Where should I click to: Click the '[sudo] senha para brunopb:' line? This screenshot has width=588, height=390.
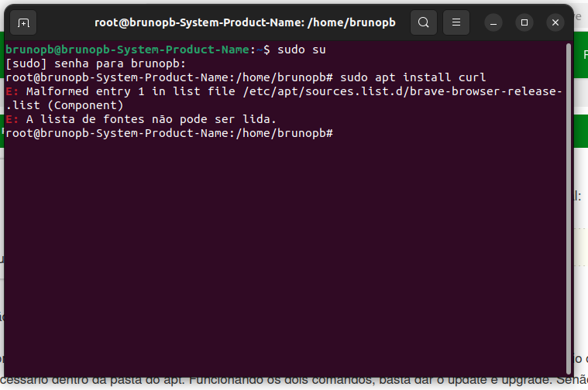(x=96, y=63)
